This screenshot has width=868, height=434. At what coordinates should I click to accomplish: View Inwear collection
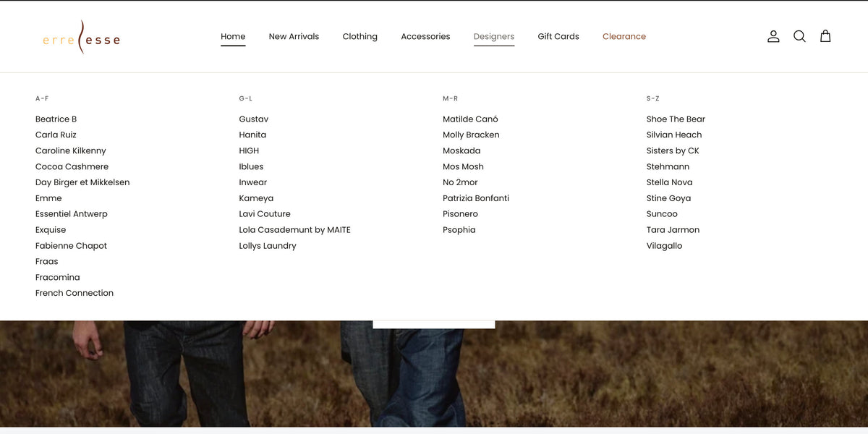click(253, 182)
